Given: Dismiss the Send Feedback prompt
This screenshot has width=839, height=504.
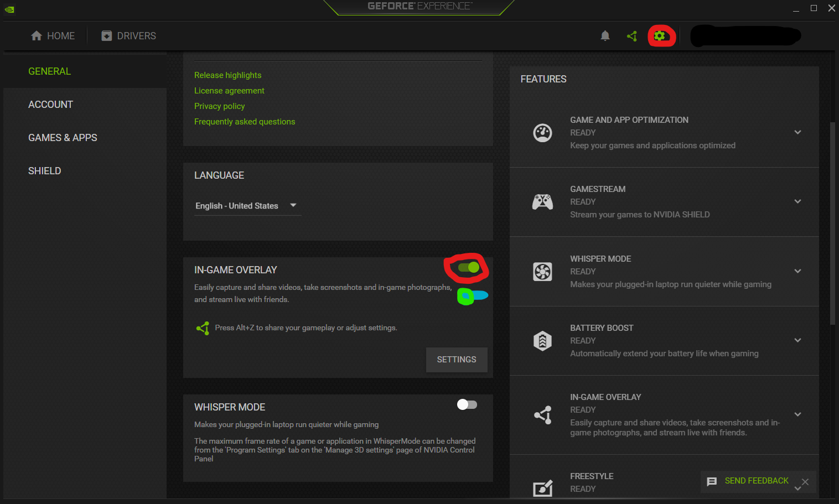Looking at the screenshot, I should pos(805,482).
